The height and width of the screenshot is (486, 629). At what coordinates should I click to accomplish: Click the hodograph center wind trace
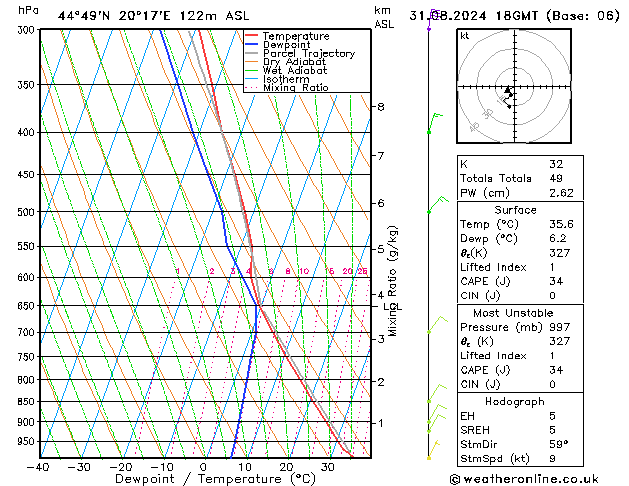[509, 95]
